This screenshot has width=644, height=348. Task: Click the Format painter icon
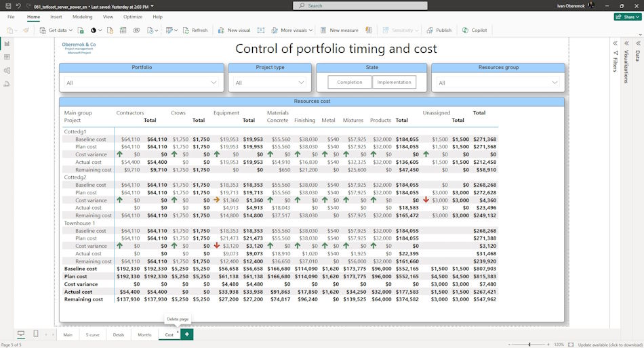26,30
